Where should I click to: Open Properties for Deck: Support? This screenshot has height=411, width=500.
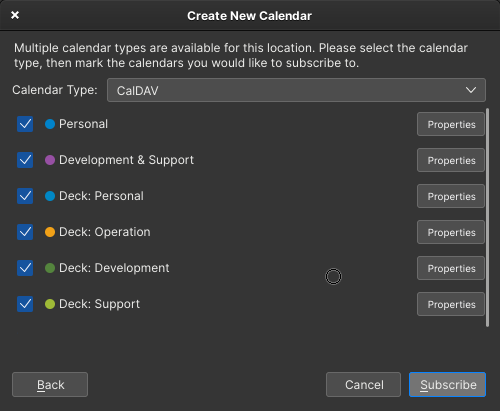click(451, 304)
